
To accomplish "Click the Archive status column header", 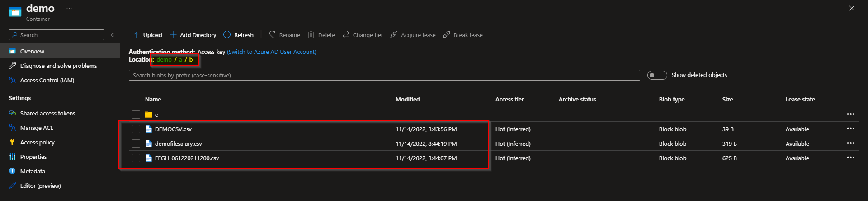I will pos(577,99).
